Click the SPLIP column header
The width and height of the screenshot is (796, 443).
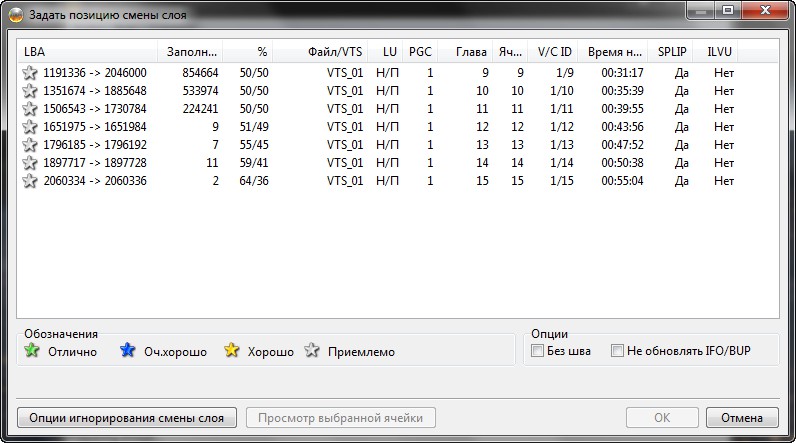pyautogui.click(x=670, y=52)
